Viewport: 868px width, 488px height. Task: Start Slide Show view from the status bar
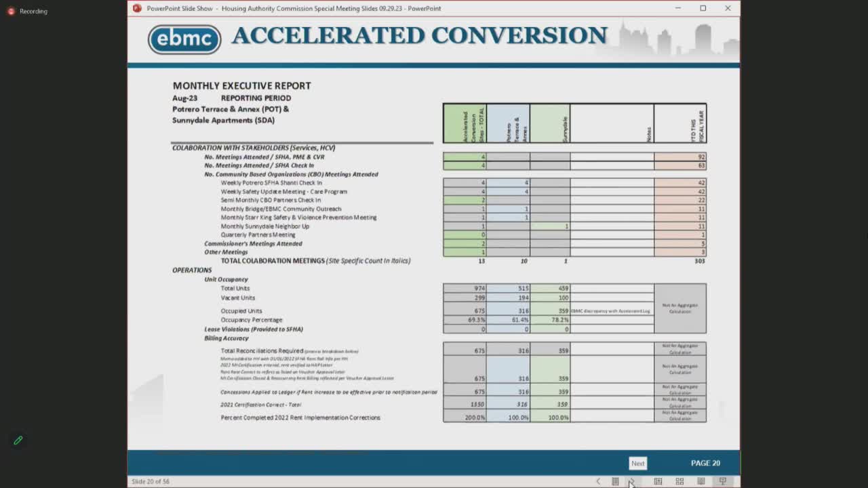point(723,481)
